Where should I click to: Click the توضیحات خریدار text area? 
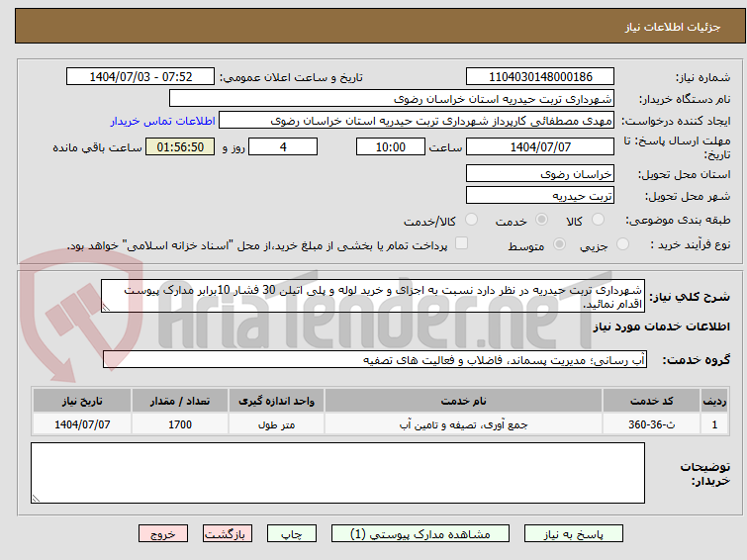click(x=337, y=473)
